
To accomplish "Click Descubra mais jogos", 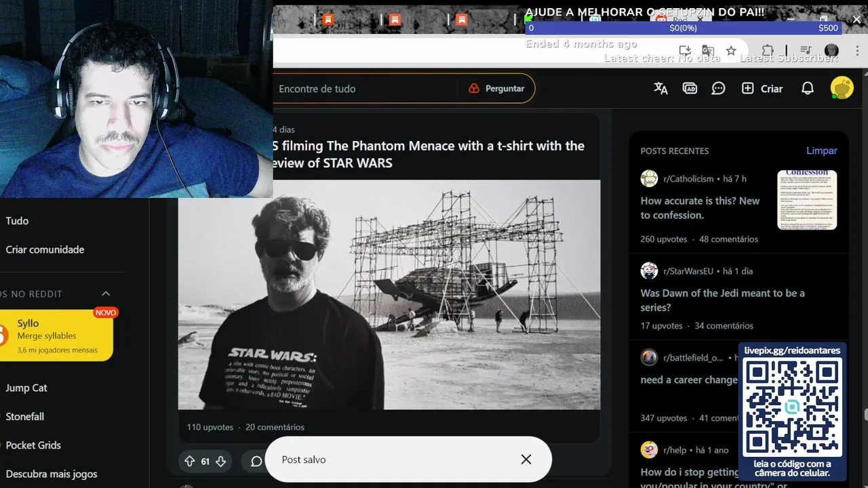I will click(x=52, y=474).
